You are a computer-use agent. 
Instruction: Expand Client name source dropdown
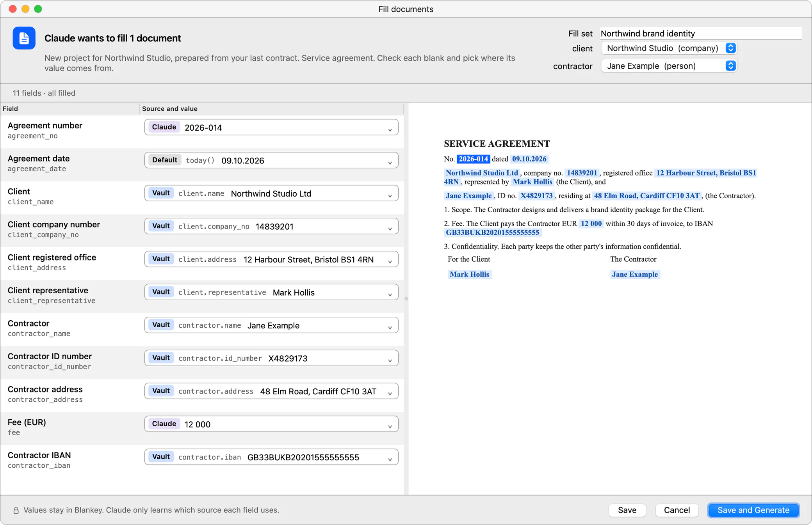pyautogui.click(x=271, y=193)
